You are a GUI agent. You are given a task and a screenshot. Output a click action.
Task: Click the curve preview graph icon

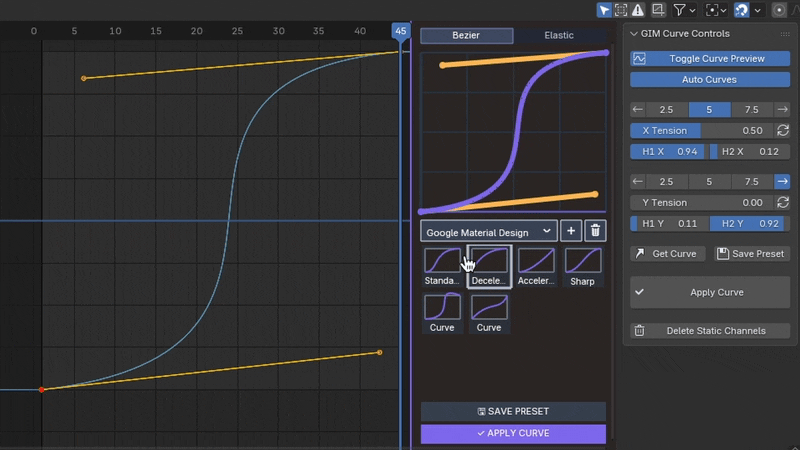(639, 59)
